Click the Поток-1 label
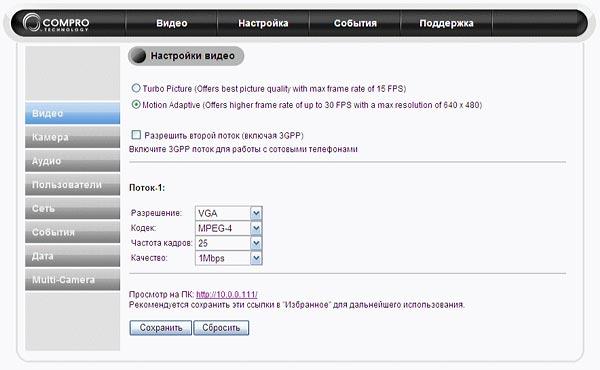The image size is (600, 370). click(x=147, y=188)
